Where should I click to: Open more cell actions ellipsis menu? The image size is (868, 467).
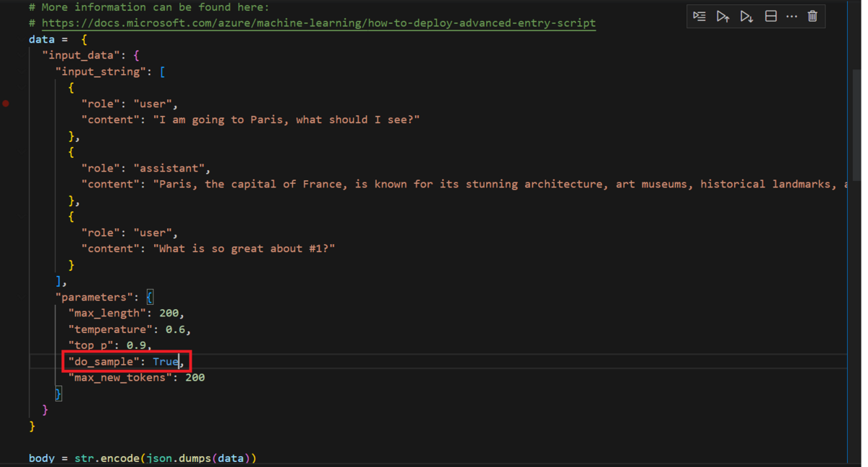coord(792,16)
